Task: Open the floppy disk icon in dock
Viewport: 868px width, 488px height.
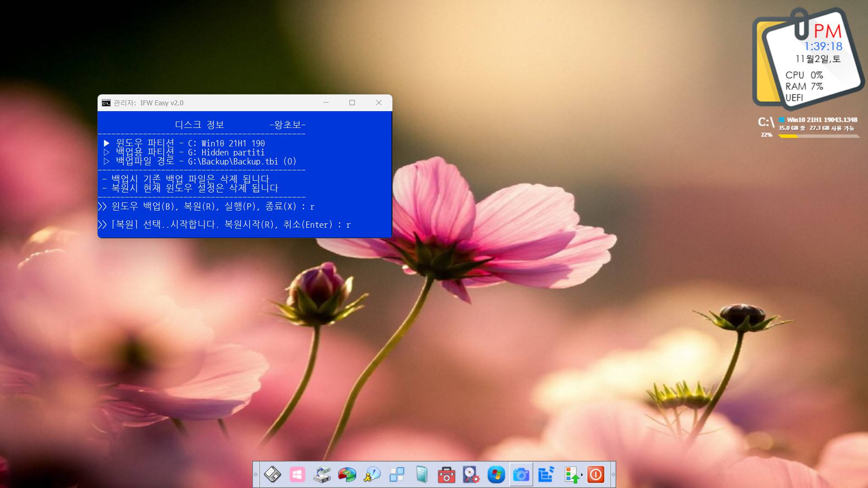Action: point(273,474)
